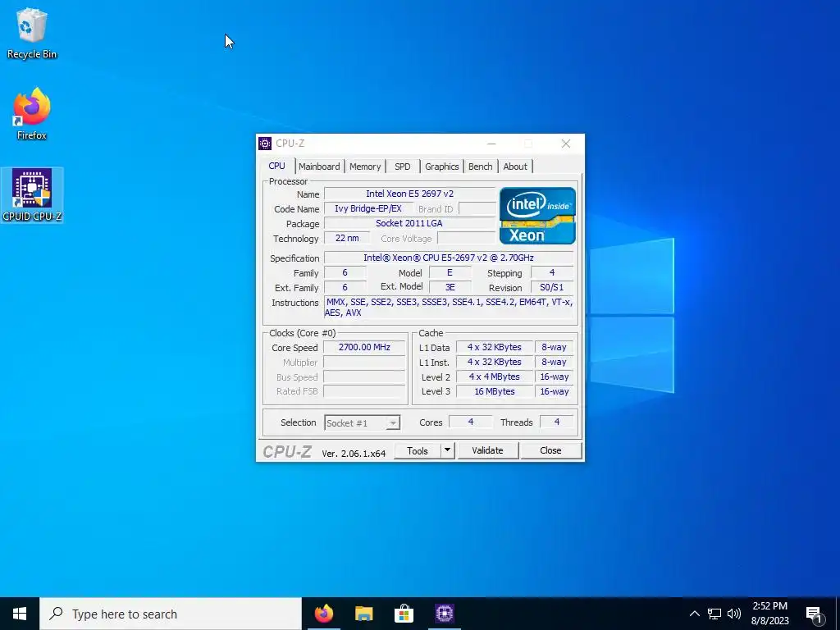Click the Cores value field
840x630 pixels.
pos(471,422)
